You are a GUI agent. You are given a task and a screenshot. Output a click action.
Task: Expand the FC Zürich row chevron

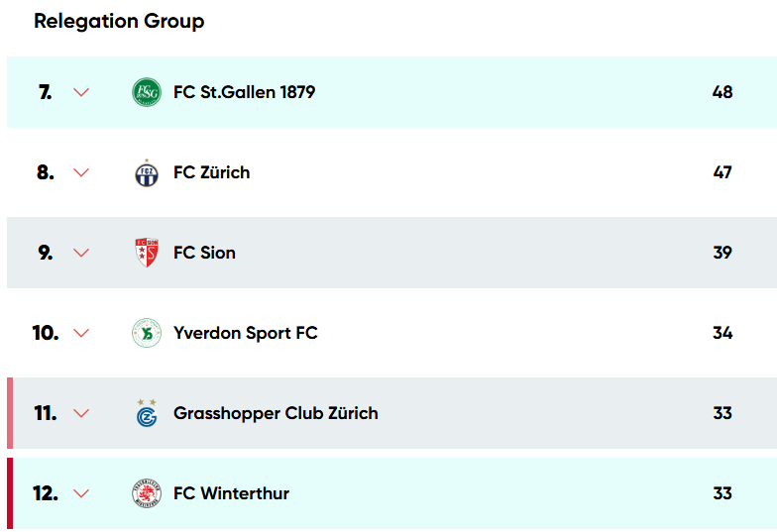click(x=81, y=172)
